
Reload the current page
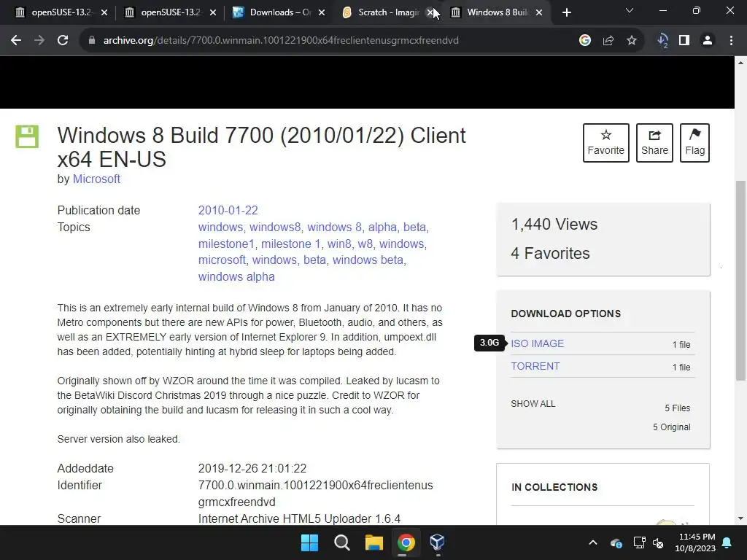(63, 41)
